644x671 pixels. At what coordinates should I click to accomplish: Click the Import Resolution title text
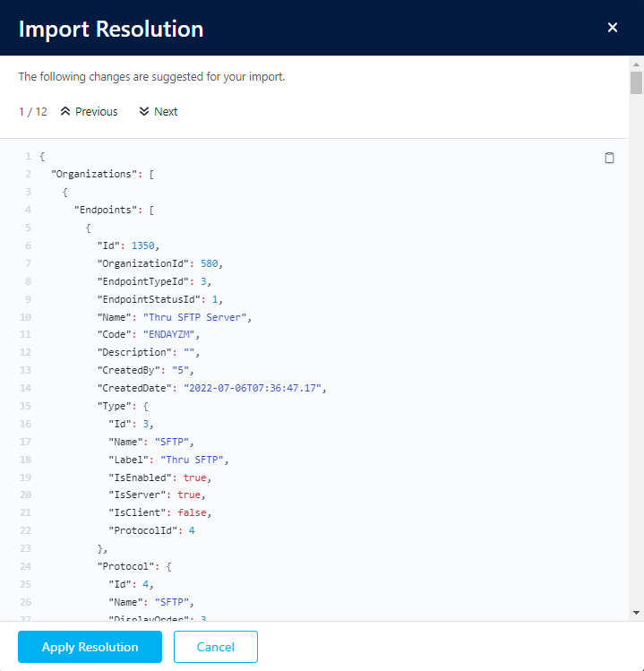tap(111, 29)
